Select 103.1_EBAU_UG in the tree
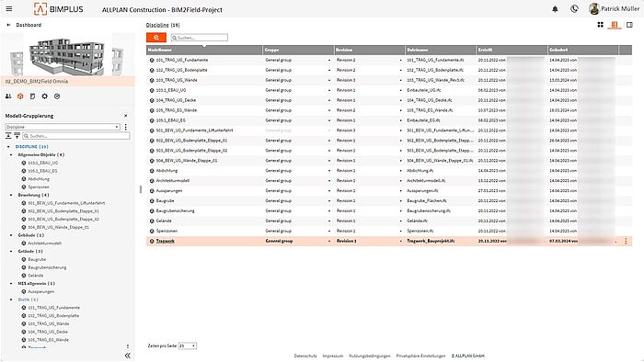Screen dimensions: 644x362 42,163
